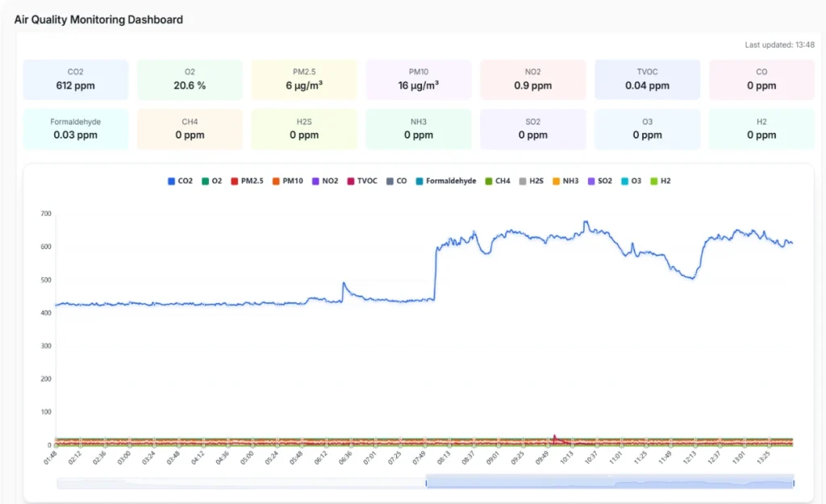Click the H2 legend entry
The width and height of the screenshot is (826, 504).
(x=660, y=181)
